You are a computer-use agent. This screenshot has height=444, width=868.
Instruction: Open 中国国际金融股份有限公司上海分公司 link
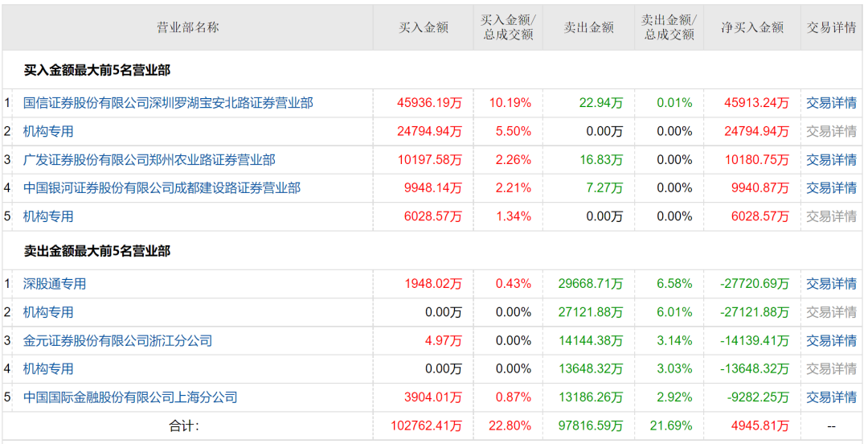[x=130, y=397]
